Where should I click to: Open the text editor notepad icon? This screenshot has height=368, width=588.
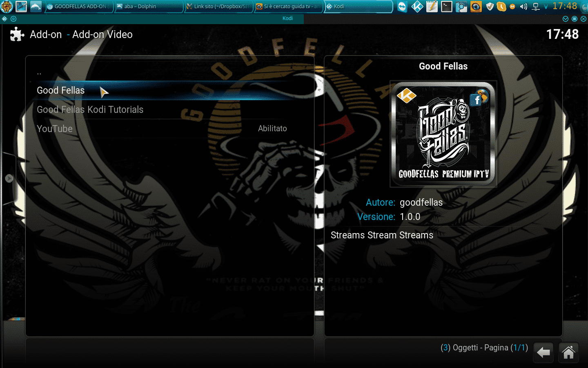click(x=432, y=7)
